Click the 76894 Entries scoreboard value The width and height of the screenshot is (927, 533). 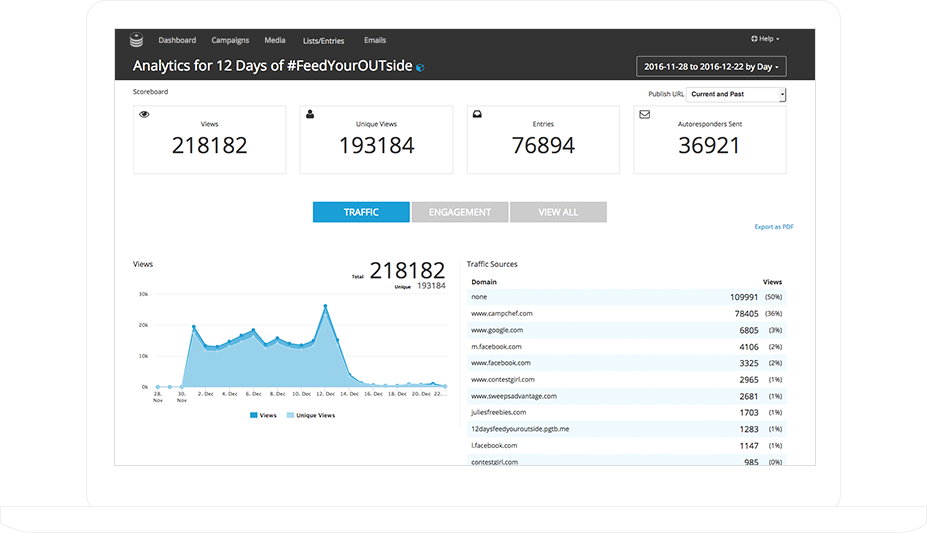[x=543, y=145]
